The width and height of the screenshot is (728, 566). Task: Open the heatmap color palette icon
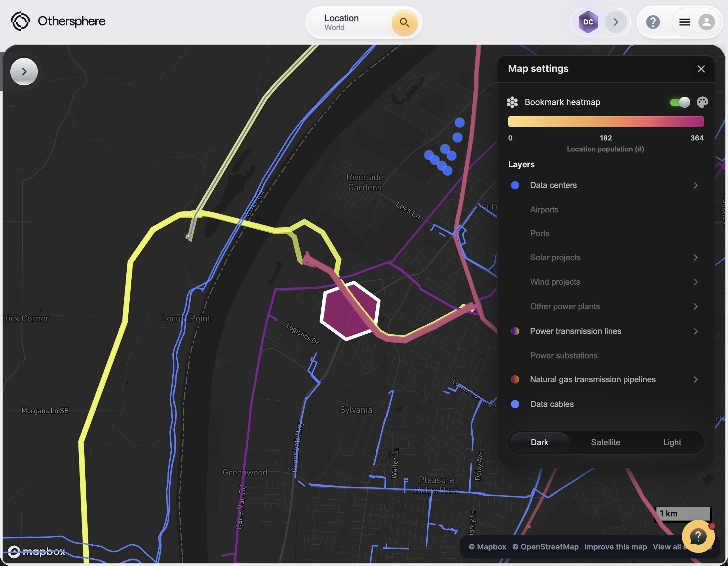click(702, 102)
